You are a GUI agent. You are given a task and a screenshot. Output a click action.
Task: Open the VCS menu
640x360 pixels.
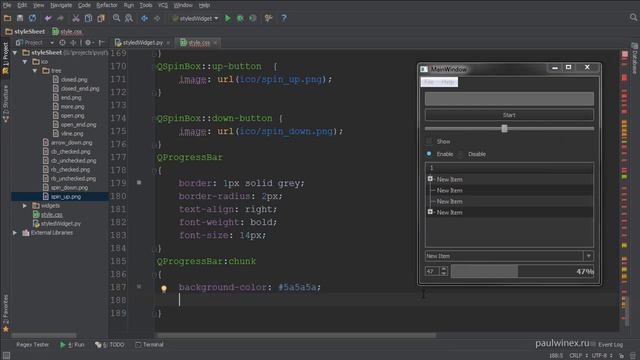(x=163, y=5)
